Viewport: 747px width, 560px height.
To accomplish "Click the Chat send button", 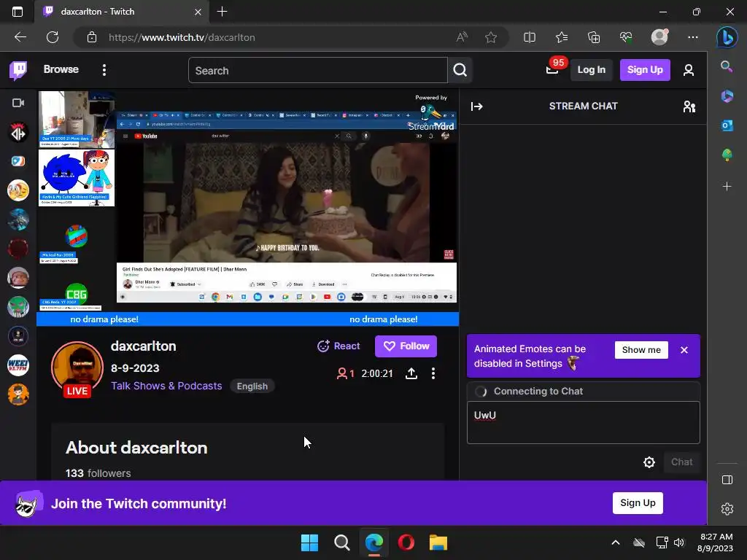I will pyautogui.click(x=681, y=462).
